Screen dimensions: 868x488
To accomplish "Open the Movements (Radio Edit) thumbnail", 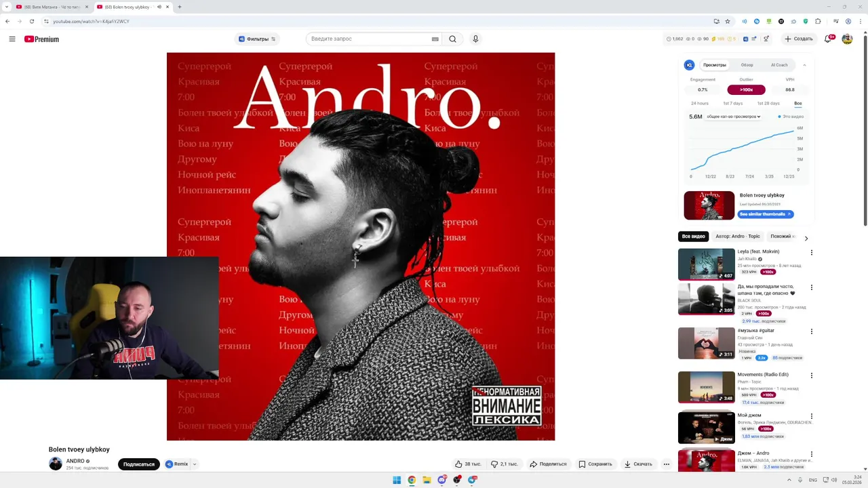I will pos(707,387).
